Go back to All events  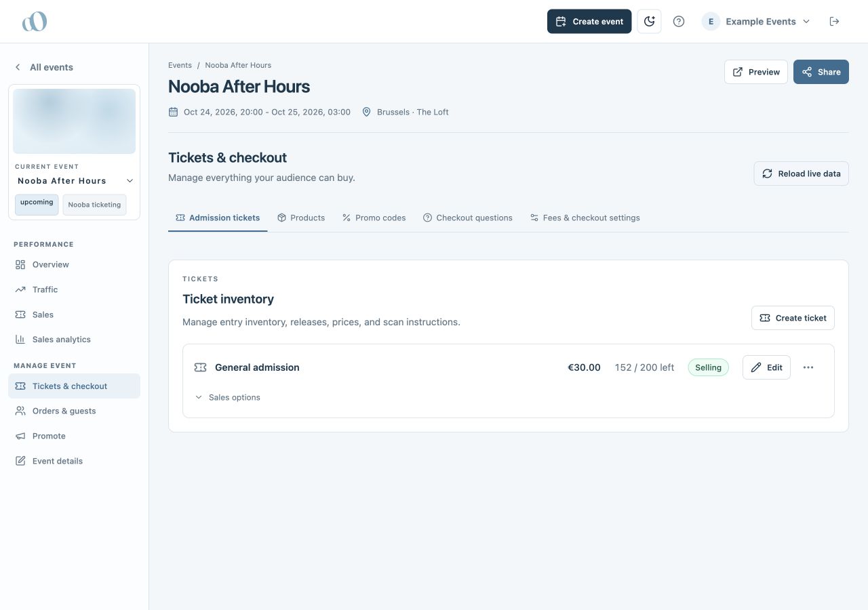(44, 67)
